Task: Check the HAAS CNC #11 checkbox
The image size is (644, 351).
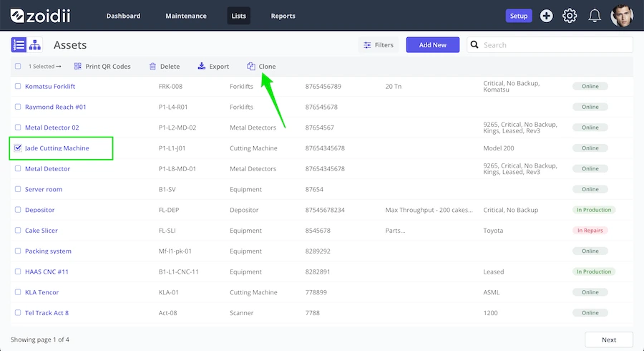Action: (x=18, y=271)
